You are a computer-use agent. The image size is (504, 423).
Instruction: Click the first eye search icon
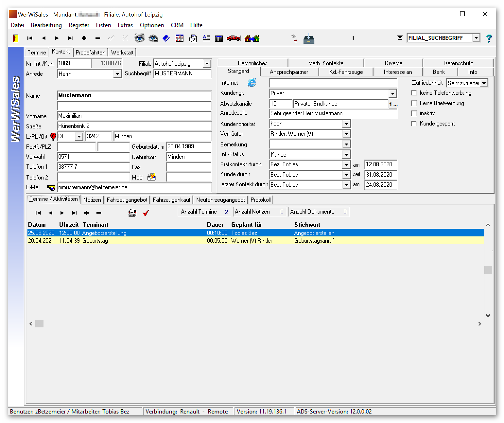coord(139,38)
